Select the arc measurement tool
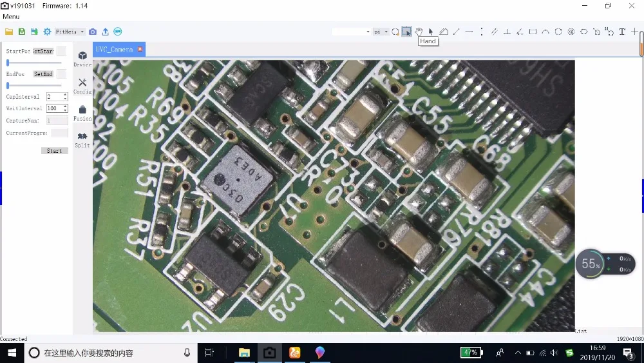 click(x=545, y=32)
